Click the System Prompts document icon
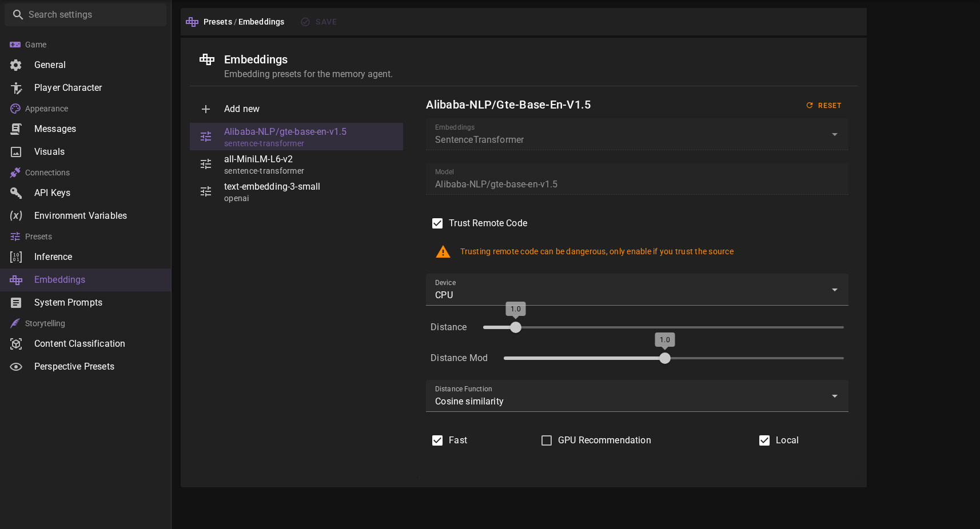980x529 pixels. [x=16, y=303]
